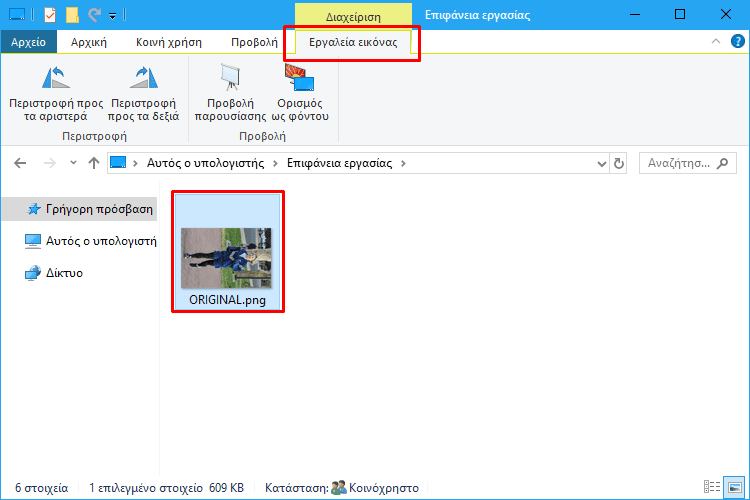
Task: Select the ORIGINAL.png thumbnail
Action: point(226,258)
